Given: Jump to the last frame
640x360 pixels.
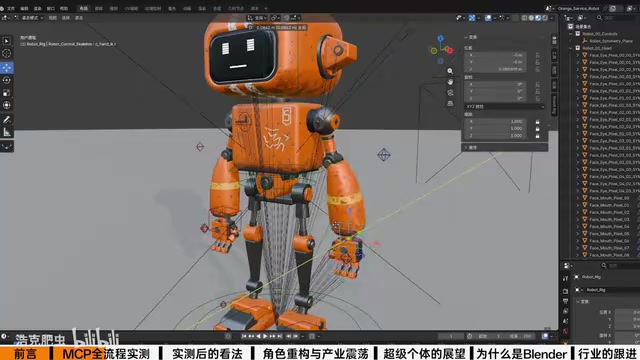Looking at the screenshot, I should [280, 336].
